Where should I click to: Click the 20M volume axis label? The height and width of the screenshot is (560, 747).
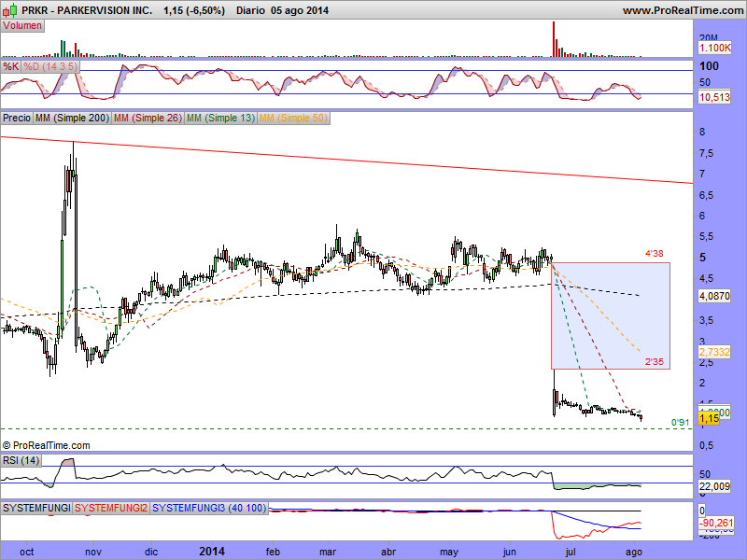tap(709, 37)
